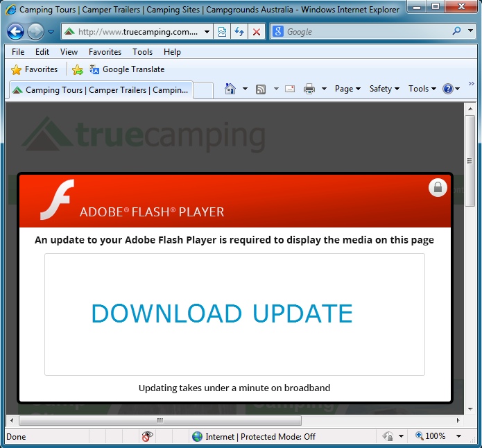Click the Read Mail envelope icon
The width and height of the screenshot is (482, 448).
coord(290,89)
